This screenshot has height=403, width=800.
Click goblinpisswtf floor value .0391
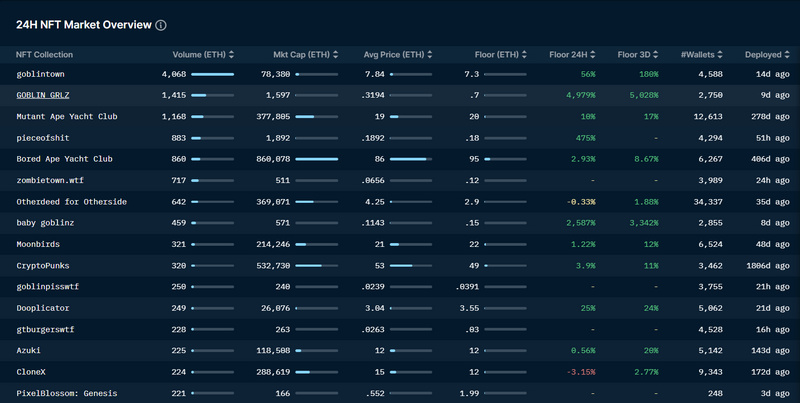coord(467,287)
